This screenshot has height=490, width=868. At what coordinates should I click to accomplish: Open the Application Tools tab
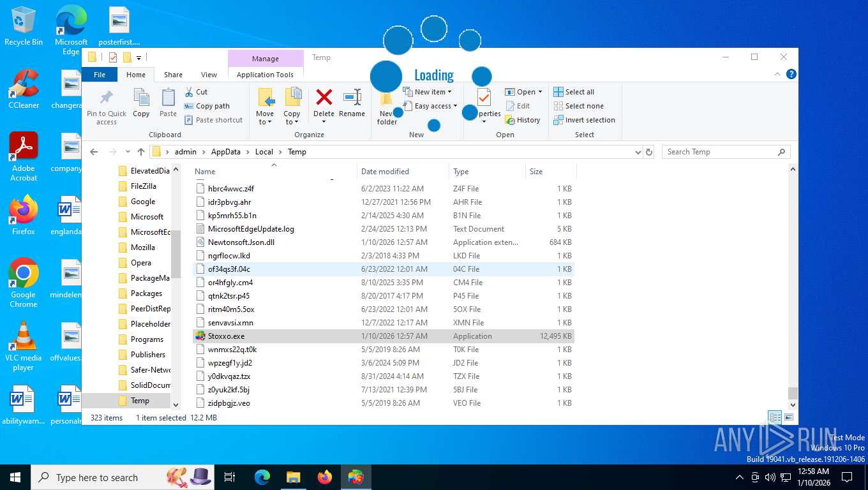tap(265, 75)
